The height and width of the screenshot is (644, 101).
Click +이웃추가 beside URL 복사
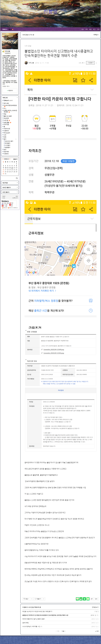coord(90,63)
